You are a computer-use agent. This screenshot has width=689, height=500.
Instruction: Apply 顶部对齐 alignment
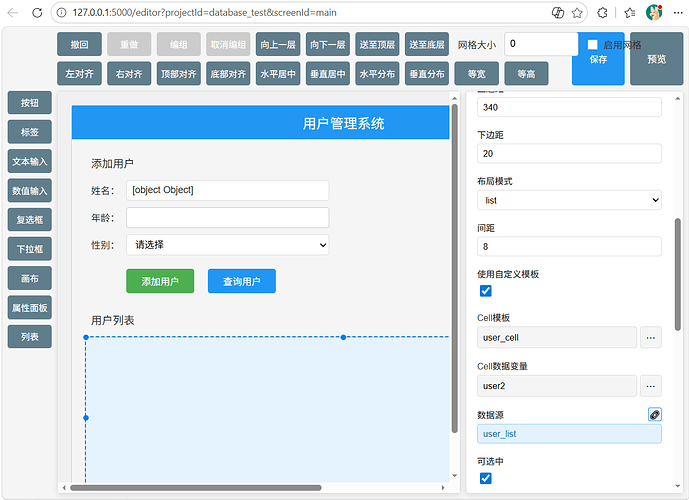[x=179, y=73]
